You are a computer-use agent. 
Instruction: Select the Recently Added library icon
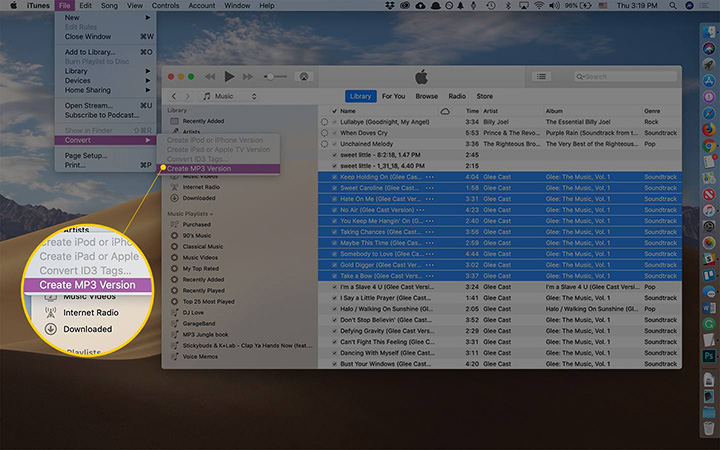click(173, 121)
